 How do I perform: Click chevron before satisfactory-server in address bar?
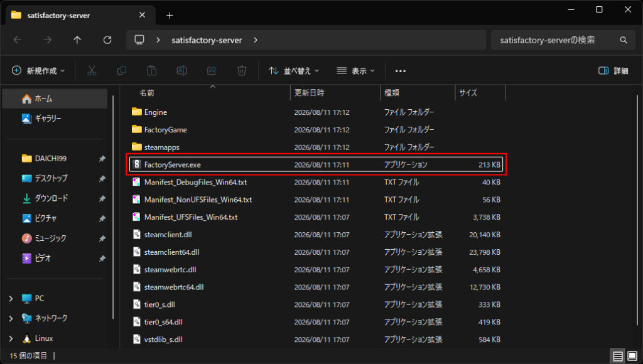(158, 40)
